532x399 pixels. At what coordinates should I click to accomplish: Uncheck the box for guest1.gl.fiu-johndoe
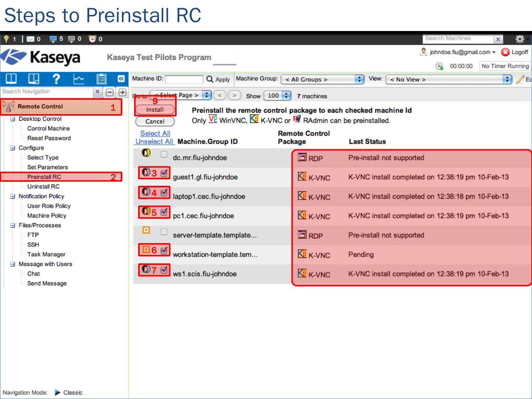164,173
